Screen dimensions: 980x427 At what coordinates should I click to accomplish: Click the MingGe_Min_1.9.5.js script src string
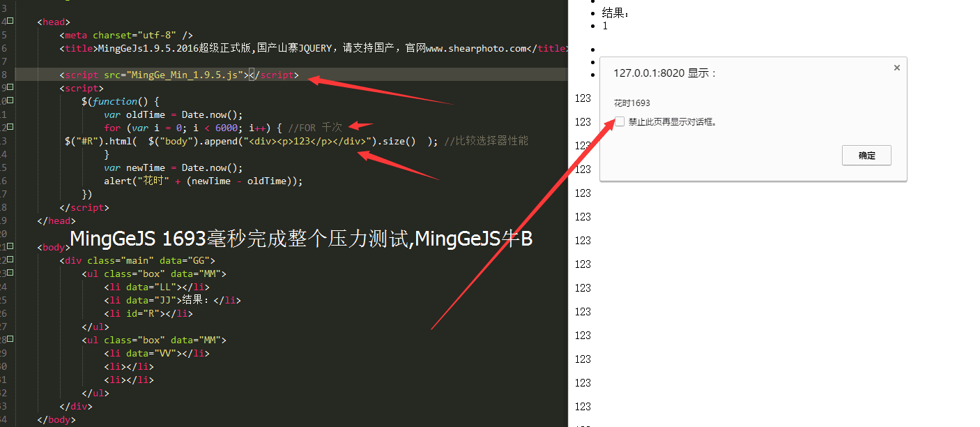185,75
